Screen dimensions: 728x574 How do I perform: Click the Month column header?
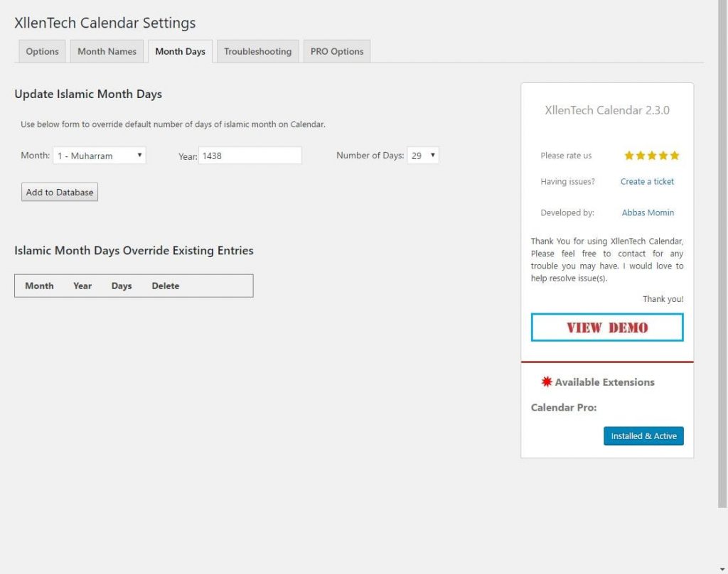[x=40, y=286]
